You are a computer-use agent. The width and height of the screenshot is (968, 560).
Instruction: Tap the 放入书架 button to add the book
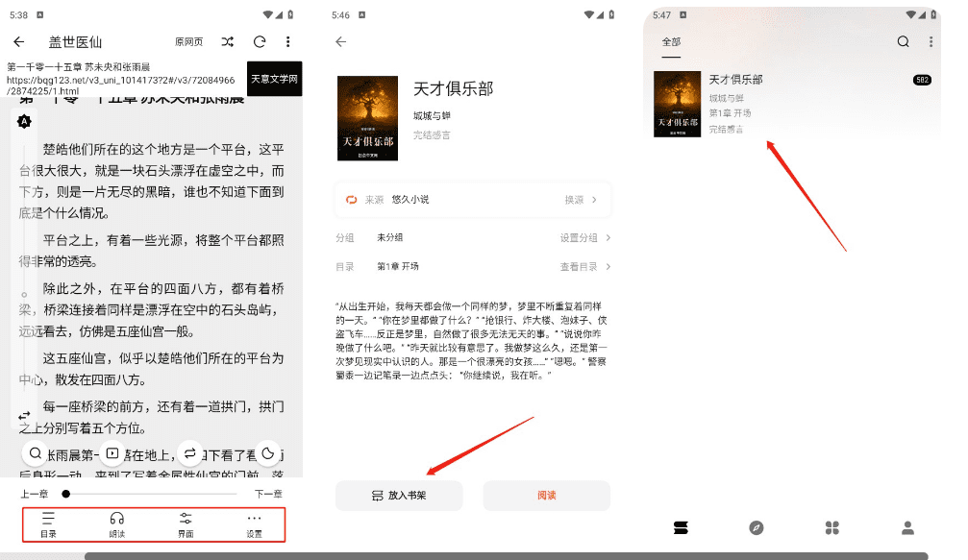(398, 496)
